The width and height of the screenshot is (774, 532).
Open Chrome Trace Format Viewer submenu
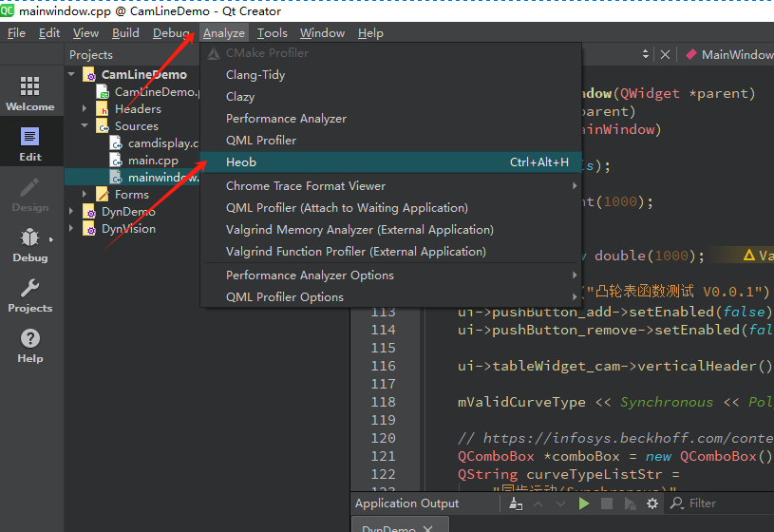click(x=391, y=186)
